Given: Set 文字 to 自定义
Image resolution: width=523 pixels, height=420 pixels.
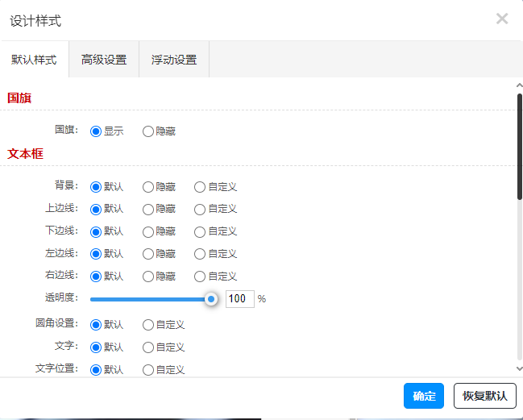Looking at the screenshot, I should 148,347.
